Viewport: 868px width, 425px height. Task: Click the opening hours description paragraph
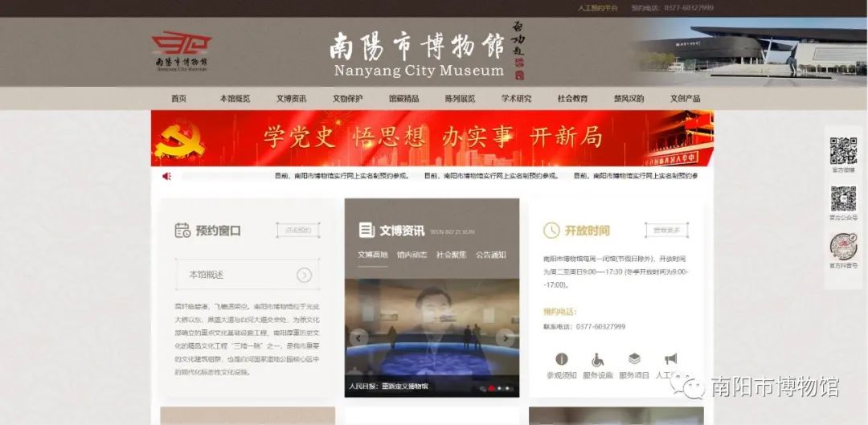tap(616, 272)
